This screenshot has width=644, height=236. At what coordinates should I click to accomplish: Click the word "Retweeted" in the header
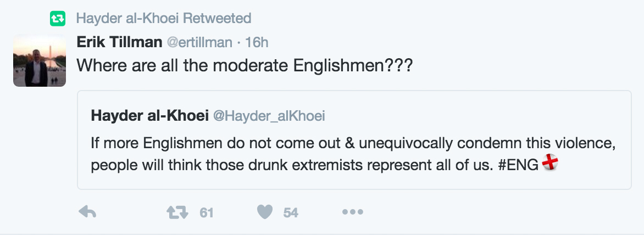(216, 18)
